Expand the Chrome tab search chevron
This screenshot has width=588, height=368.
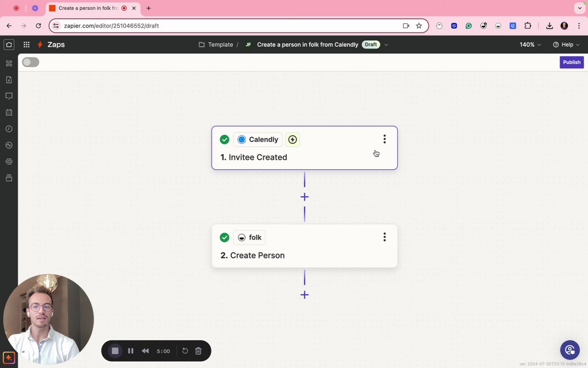[x=579, y=8]
